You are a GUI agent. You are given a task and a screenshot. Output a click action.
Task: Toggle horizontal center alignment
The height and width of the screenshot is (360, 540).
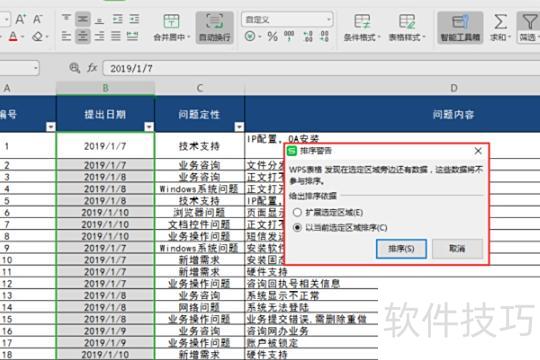pos(83,36)
